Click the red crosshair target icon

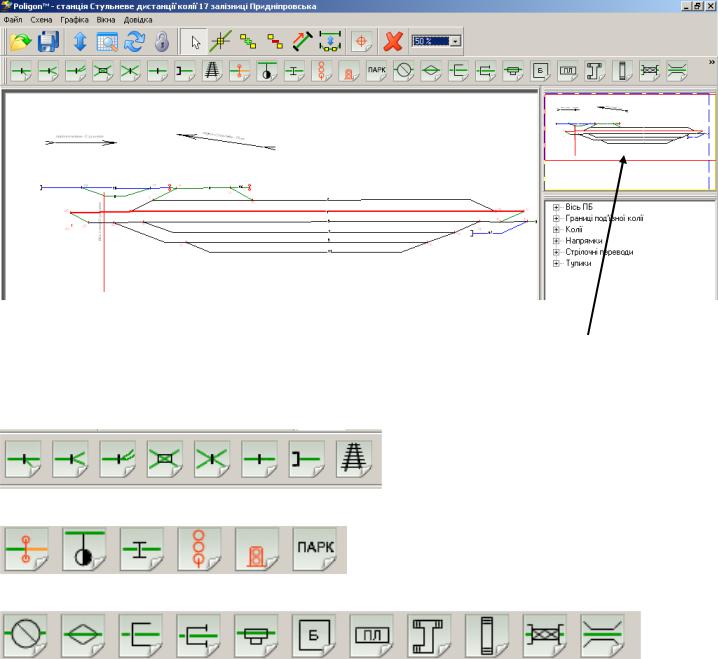pos(362,42)
